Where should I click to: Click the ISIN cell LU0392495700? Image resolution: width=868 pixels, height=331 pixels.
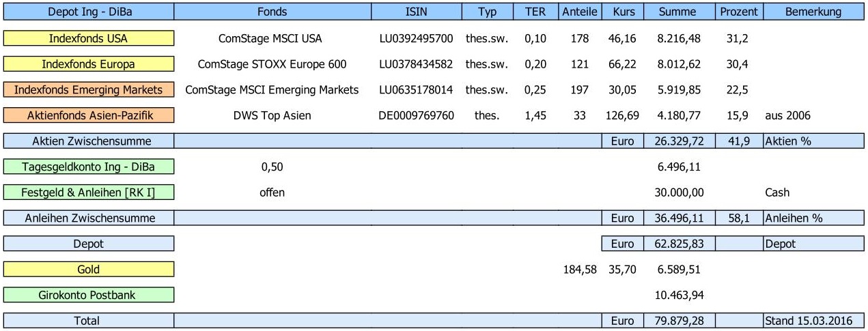pyautogui.click(x=416, y=39)
